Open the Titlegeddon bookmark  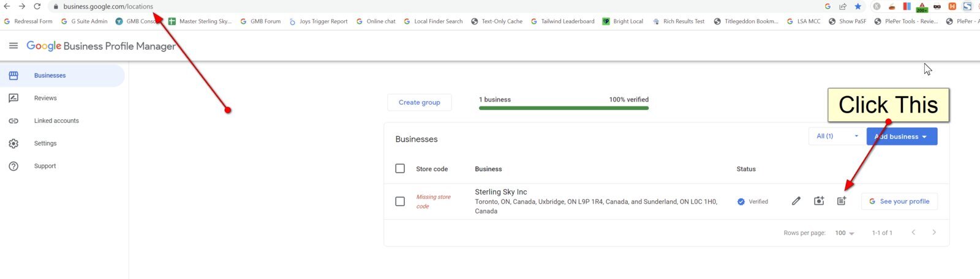pyautogui.click(x=746, y=21)
